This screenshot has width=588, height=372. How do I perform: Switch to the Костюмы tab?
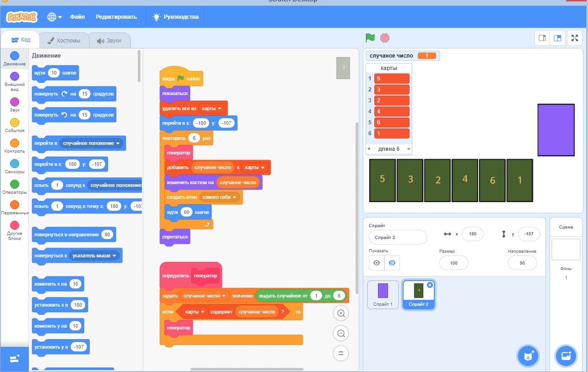(64, 41)
